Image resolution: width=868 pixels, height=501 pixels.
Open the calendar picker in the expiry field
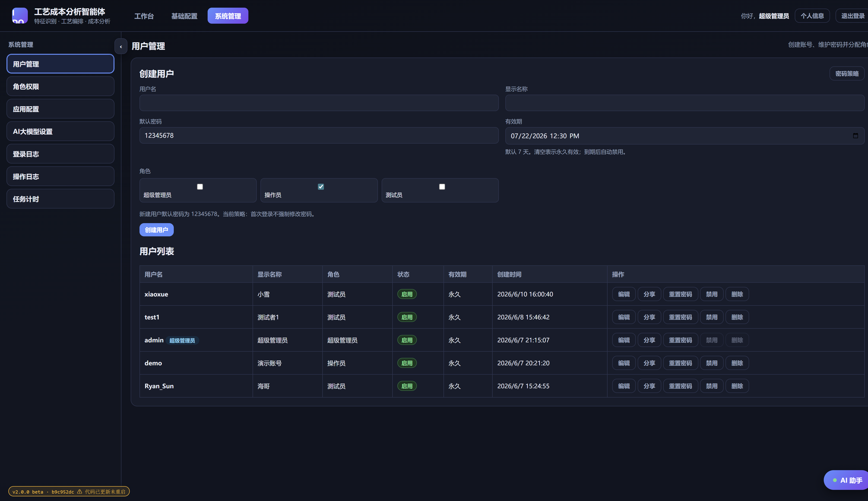click(x=855, y=136)
